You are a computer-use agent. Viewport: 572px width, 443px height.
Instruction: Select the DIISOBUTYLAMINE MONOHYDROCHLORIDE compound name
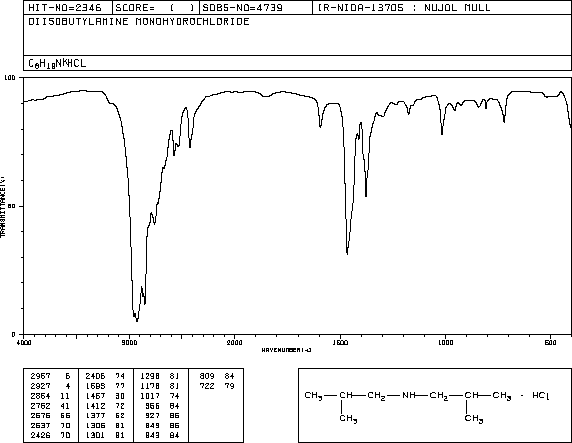pos(139,22)
